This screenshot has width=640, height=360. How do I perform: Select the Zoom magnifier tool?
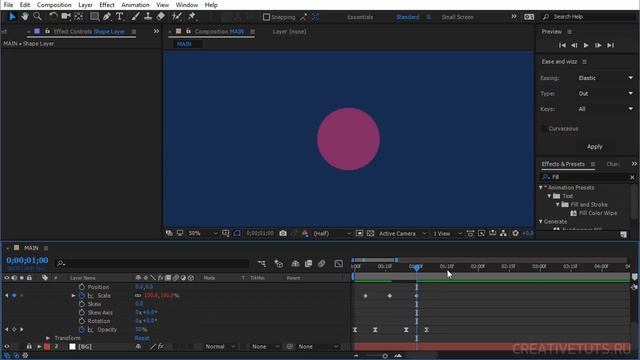tap(38, 16)
